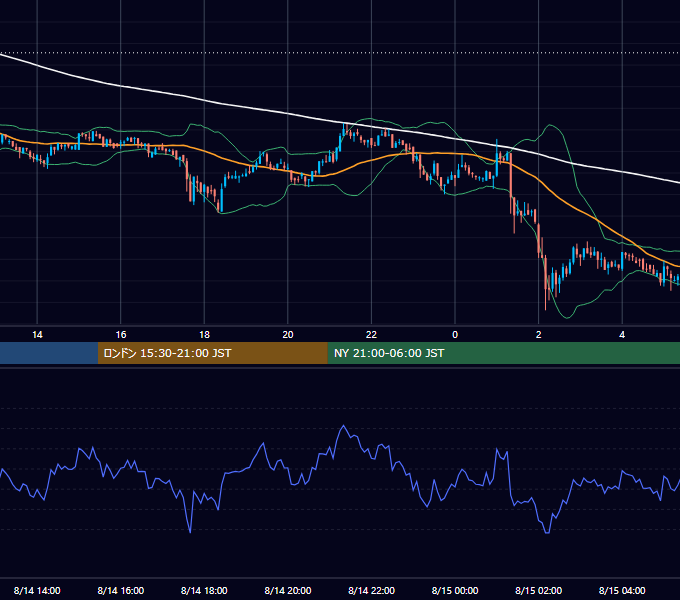Click the time axis label 16

tap(121, 335)
